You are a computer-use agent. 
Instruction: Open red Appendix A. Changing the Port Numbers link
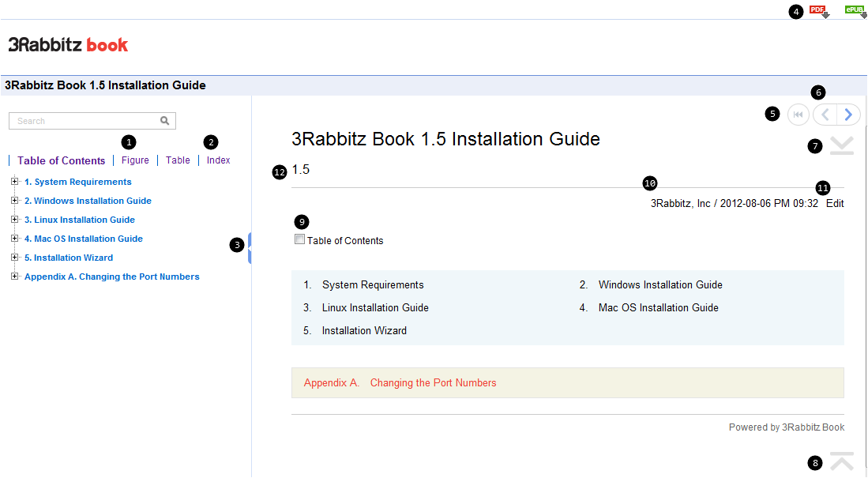pos(400,382)
